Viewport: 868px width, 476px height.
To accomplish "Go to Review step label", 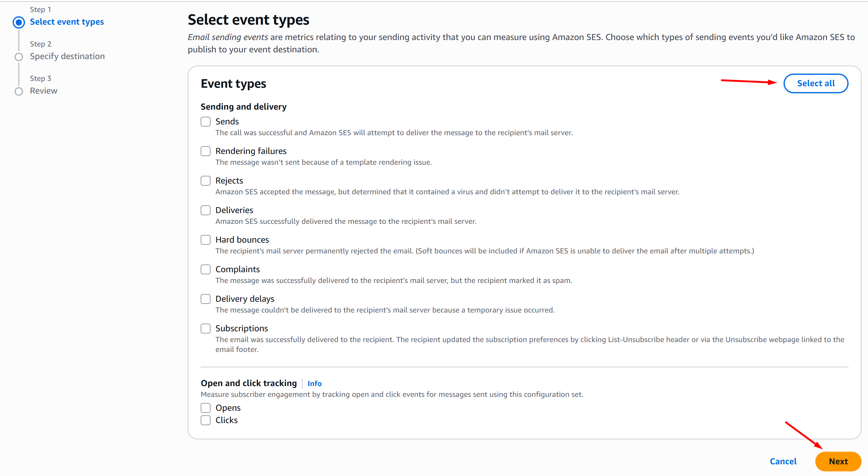I will [x=43, y=91].
